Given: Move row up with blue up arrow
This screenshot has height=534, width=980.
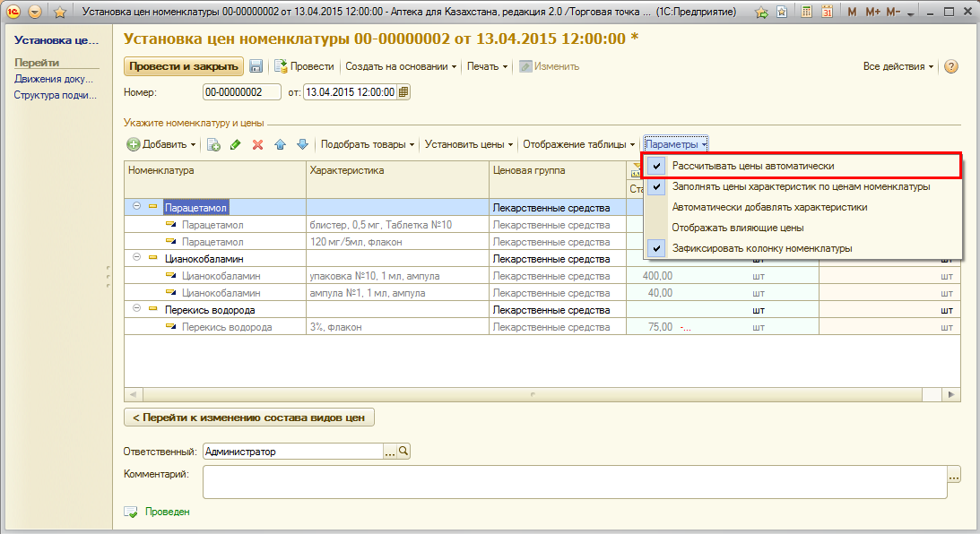Looking at the screenshot, I should (x=280, y=144).
